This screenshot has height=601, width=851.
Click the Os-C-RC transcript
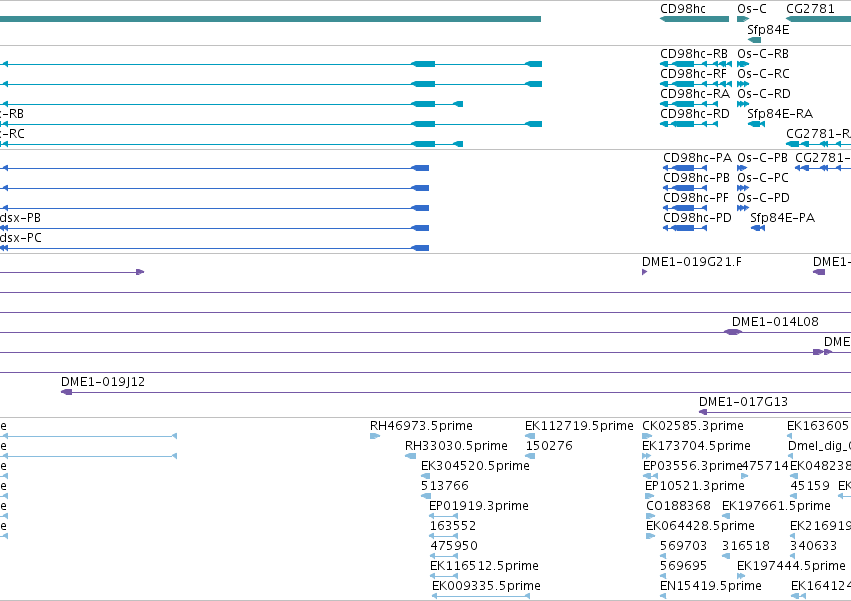[x=743, y=84]
